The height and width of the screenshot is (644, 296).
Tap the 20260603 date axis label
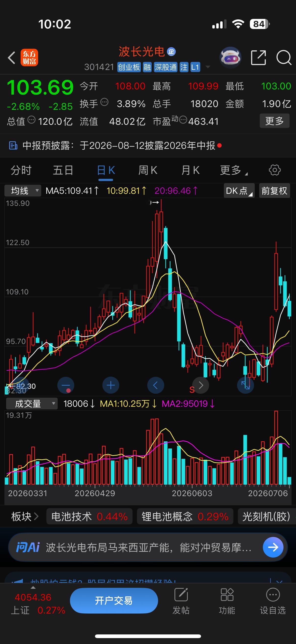tap(192, 493)
